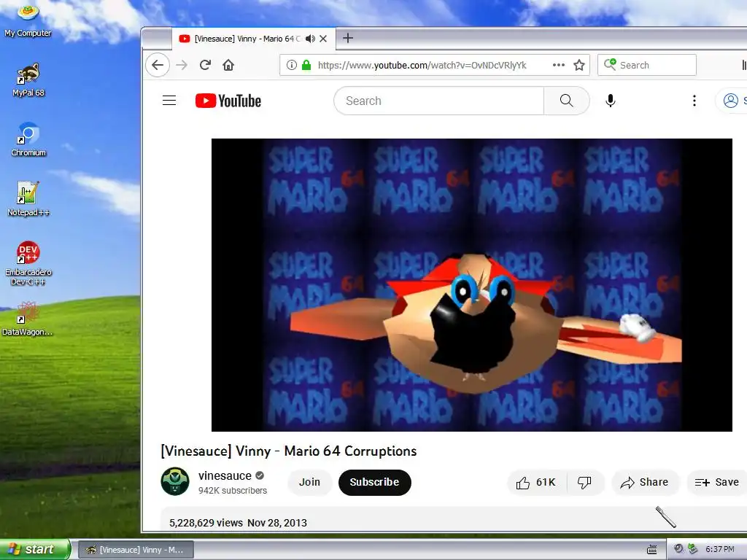Mute the tab via speaker icon
Image resolution: width=747 pixels, height=560 pixels.
[310, 39]
